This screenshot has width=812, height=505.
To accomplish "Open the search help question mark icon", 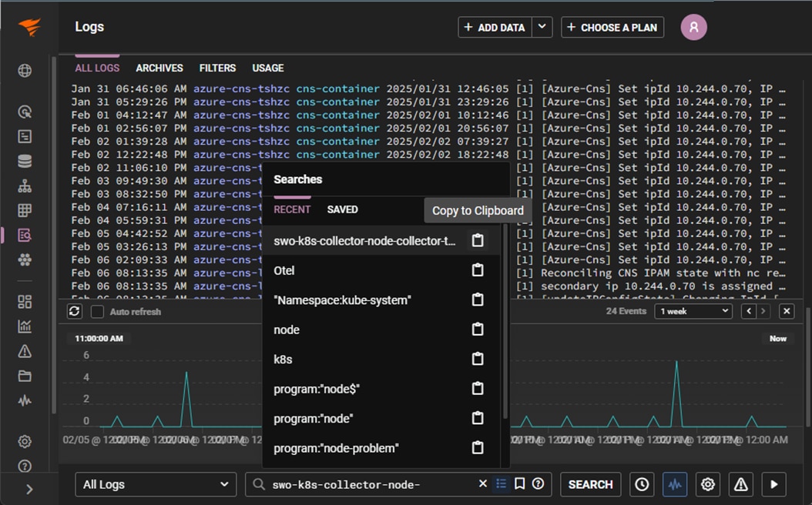I will pos(539,484).
